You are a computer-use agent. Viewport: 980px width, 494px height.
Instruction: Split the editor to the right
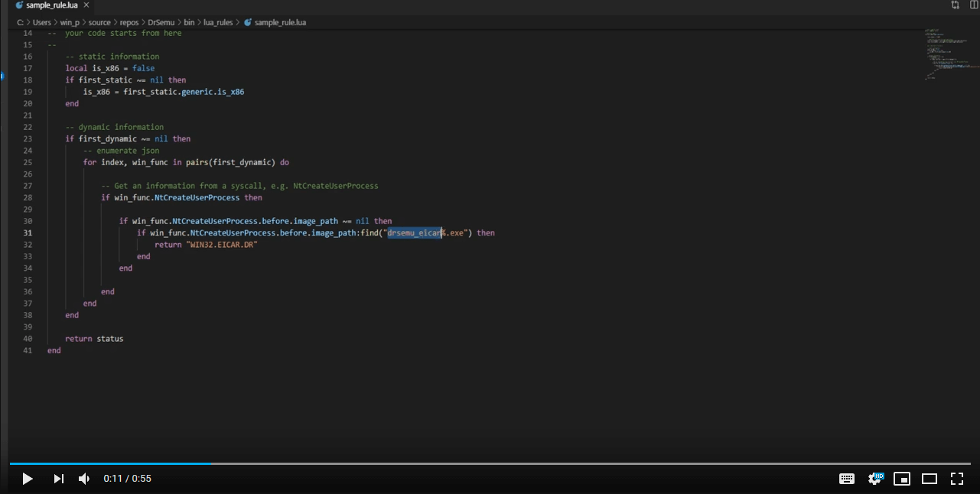(x=974, y=5)
